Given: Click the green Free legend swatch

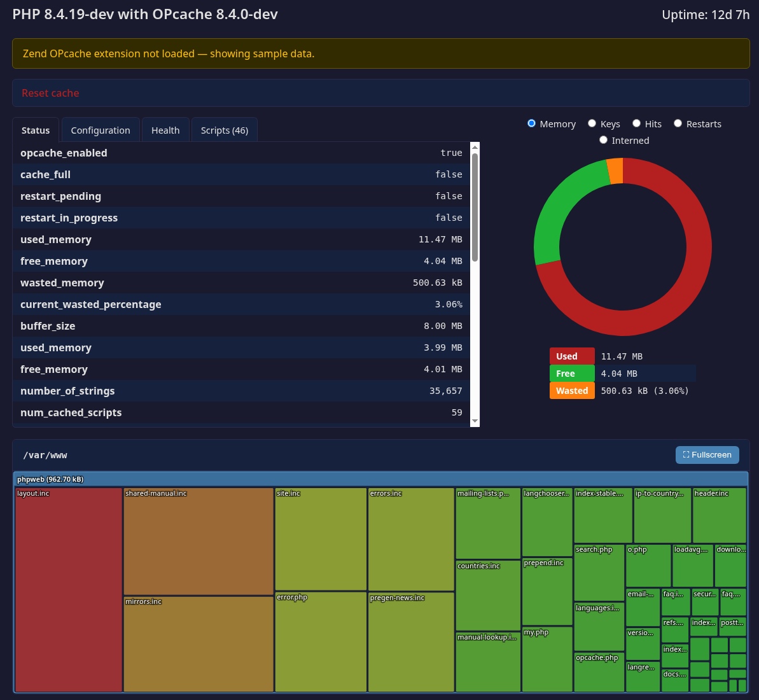Looking at the screenshot, I should click(x=571, y=373).
